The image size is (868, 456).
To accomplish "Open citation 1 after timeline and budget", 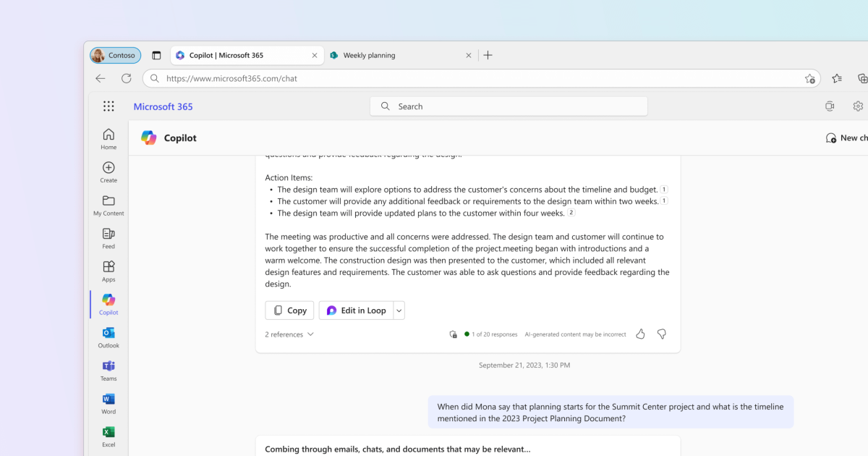I will [x=664, y=190].
